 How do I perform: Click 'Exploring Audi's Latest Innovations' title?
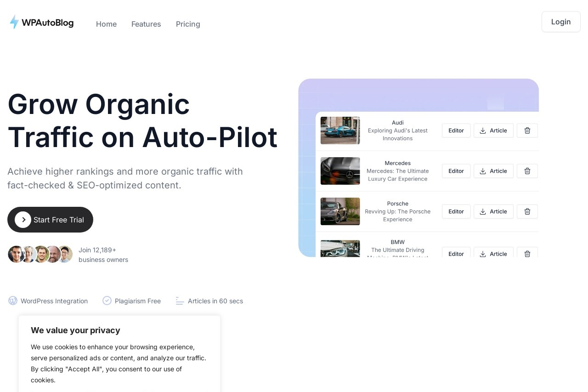tap(398, 134)
